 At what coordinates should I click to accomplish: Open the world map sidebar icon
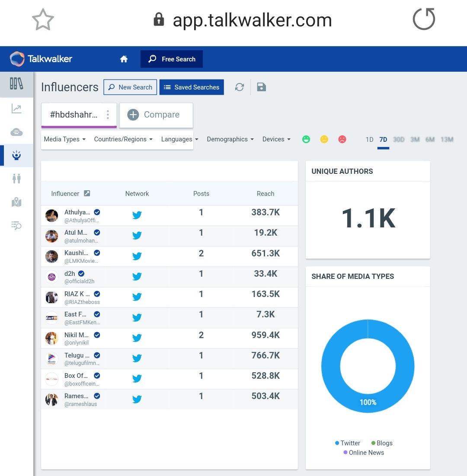[16, 202]
